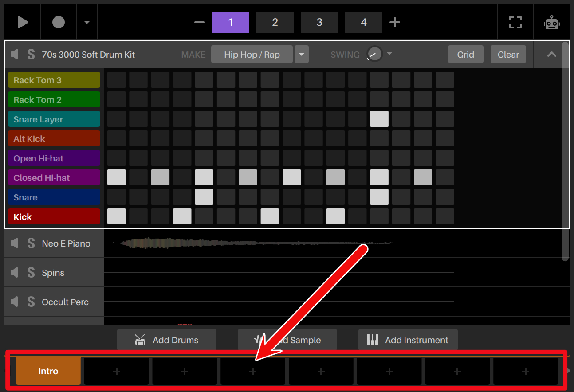574x392 pixels.
Task: Open fullscreen mode
Action: 515,22
